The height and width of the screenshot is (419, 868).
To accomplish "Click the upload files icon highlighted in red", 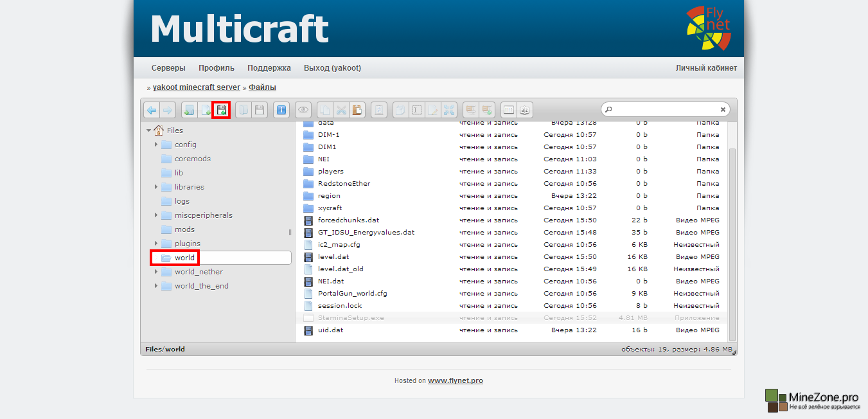I will 221,111.
